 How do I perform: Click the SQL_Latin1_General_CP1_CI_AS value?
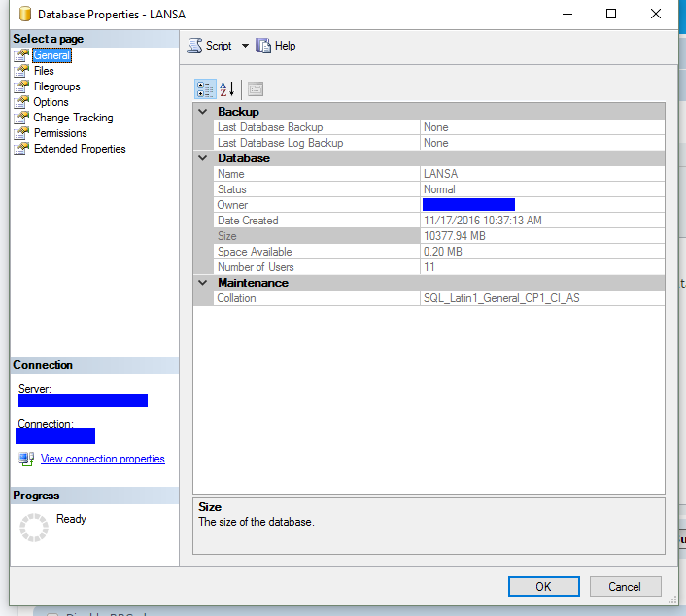501,298
